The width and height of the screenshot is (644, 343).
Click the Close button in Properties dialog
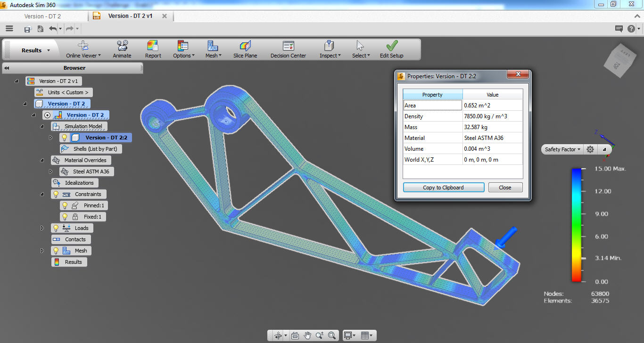tap(505, 188)
